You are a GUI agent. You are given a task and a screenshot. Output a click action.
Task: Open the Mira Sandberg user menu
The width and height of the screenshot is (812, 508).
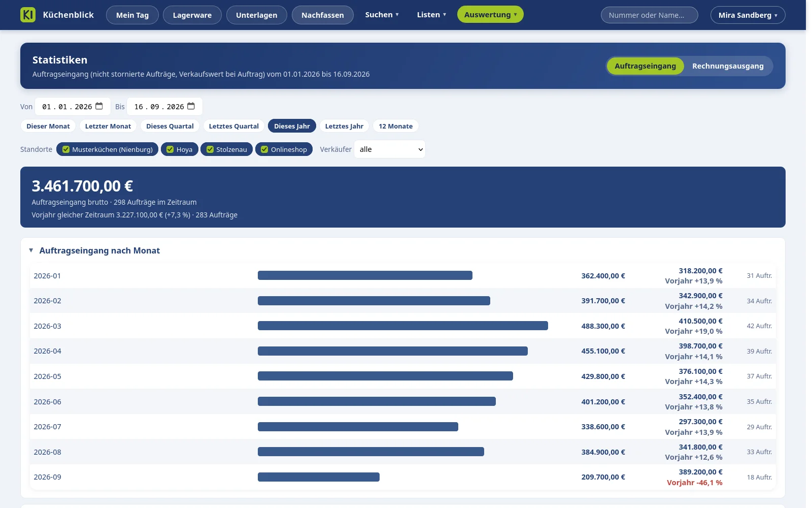[x=748, y=15]
